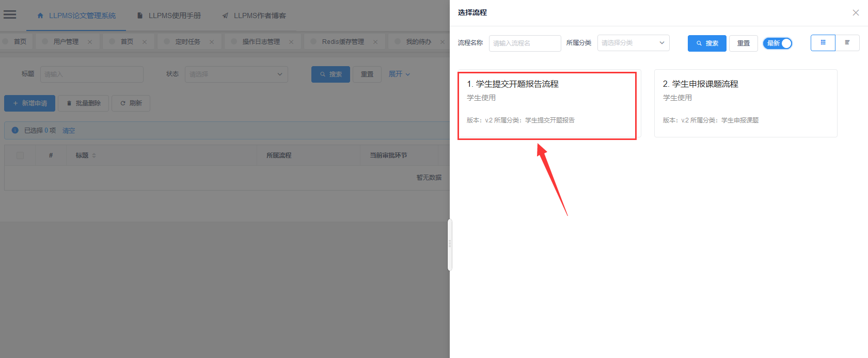Click 当前审批环节 column header

(x=388, y=155)
